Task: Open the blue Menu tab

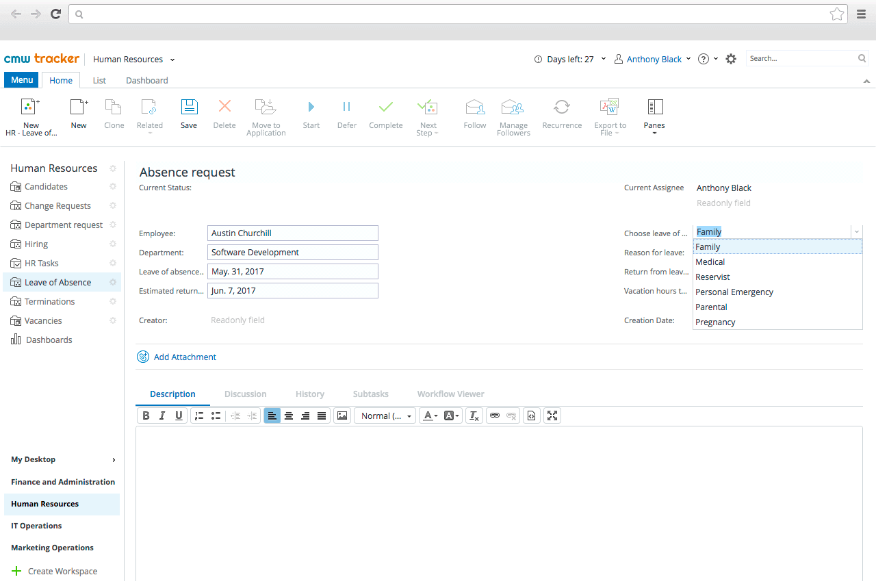Action: click(22, 80)
